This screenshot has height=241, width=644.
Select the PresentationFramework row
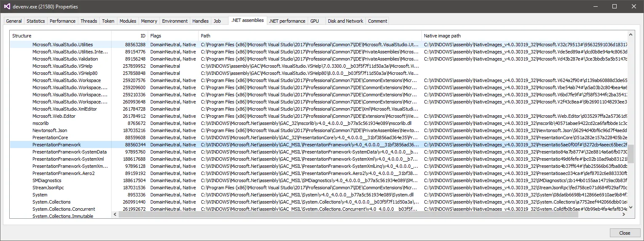pyautogui.click(x=319, y=145)
